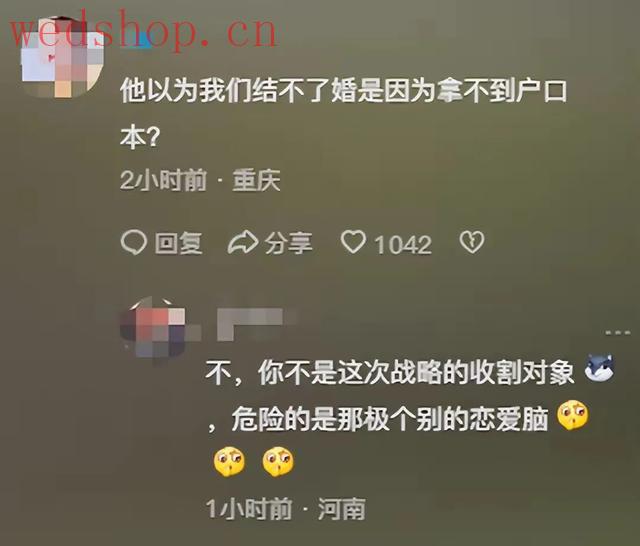Image resolution: width=640 pixels, height=546 pixels.
Task: Click the 2小时前 timestamp
Action: click(164, 180)
